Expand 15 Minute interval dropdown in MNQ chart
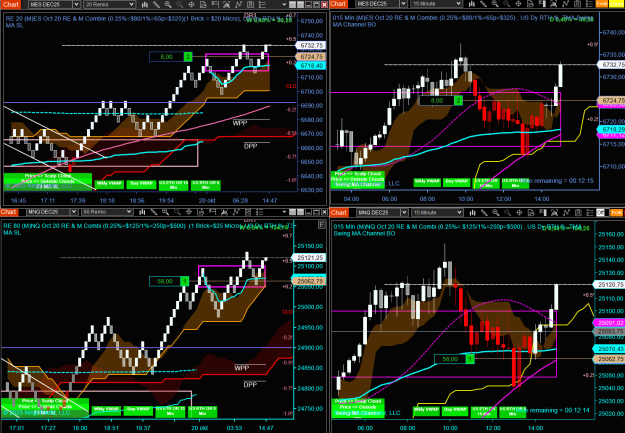 (x=459, y=213)
